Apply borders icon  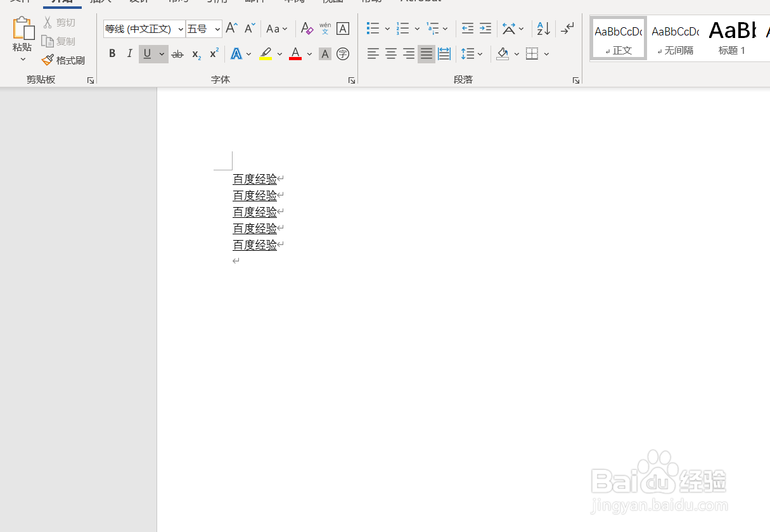click(x=532, y=54)
